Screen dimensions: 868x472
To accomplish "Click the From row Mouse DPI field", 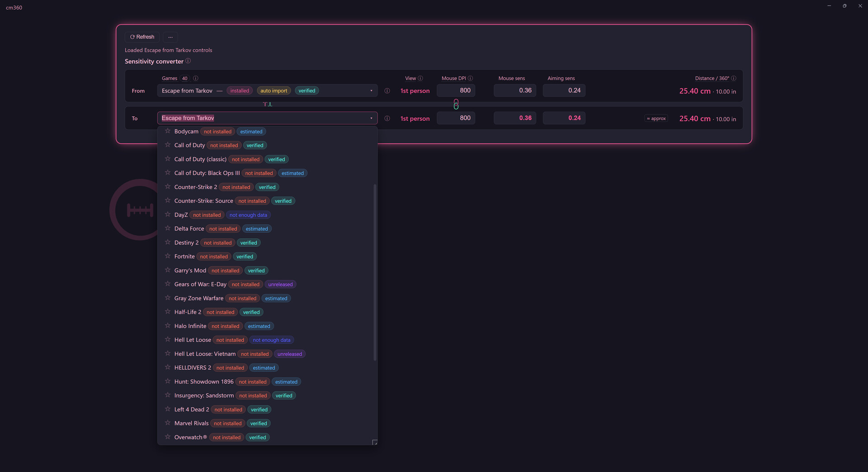I will (x=456, y=90).
